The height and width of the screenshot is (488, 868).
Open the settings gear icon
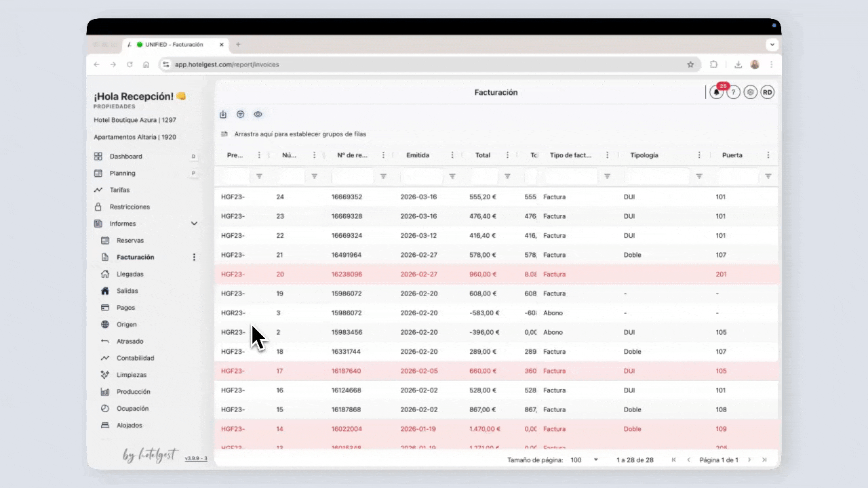pyautogui.click(x=750, y=93)
